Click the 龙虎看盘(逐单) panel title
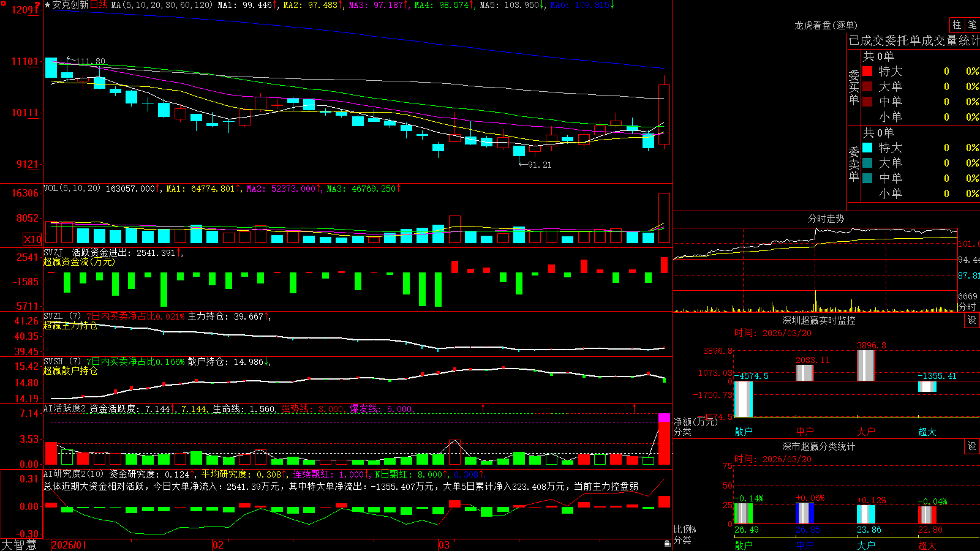The height and width of the screenshot is (551, 980). [x=826, y=25]
